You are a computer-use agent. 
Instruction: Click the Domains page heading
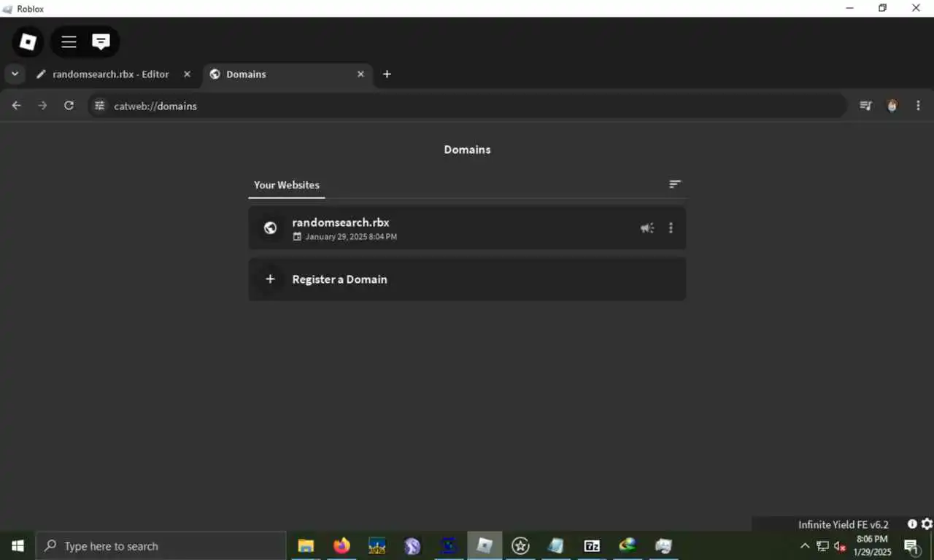467,149
